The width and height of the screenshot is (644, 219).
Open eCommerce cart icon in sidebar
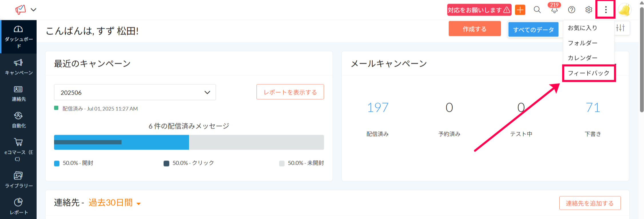coord(18,142)
